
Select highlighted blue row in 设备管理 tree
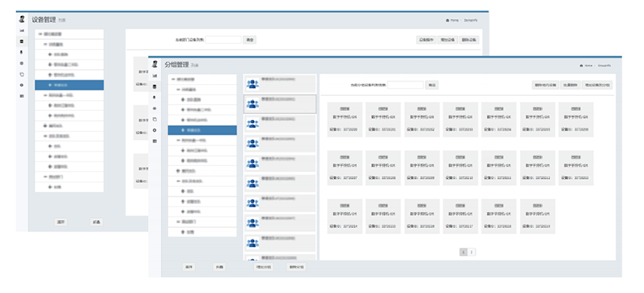click(69, 85)
